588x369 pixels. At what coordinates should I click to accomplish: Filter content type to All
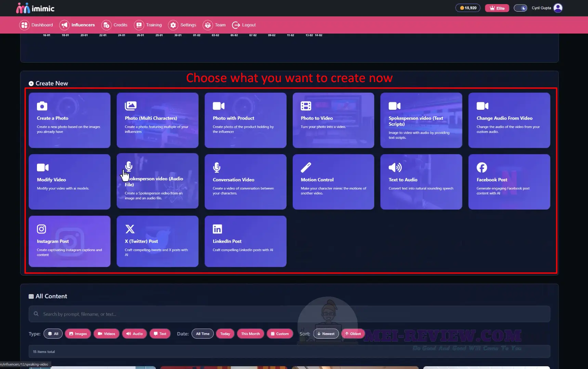(x=53, y=334)
